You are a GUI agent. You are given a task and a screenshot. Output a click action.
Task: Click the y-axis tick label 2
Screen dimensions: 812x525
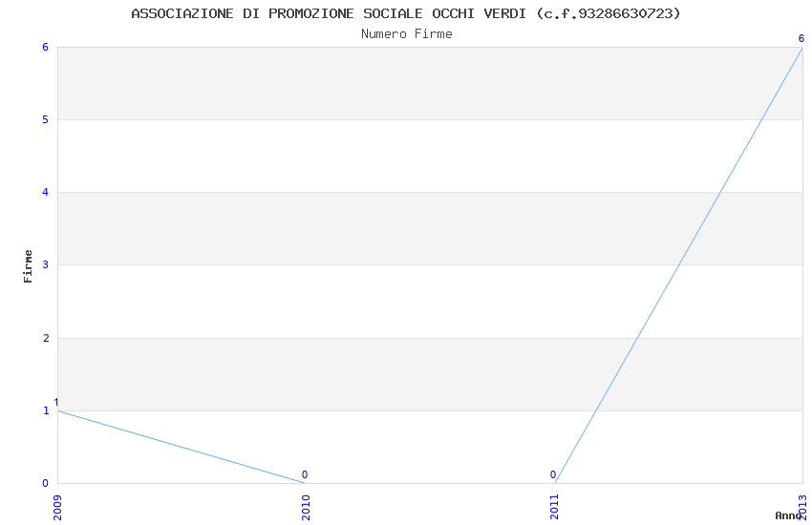46,338
